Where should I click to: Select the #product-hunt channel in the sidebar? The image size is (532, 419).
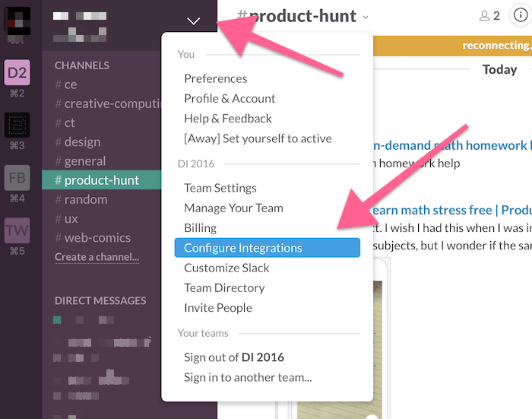(101, 180)
